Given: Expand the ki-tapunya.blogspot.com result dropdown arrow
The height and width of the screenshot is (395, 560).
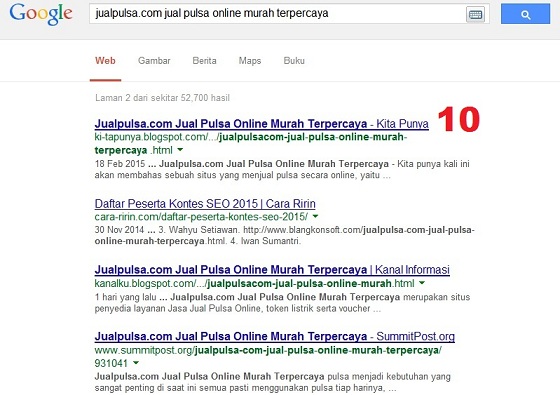Looking at the screenshot, I should (x=180, y=150).
